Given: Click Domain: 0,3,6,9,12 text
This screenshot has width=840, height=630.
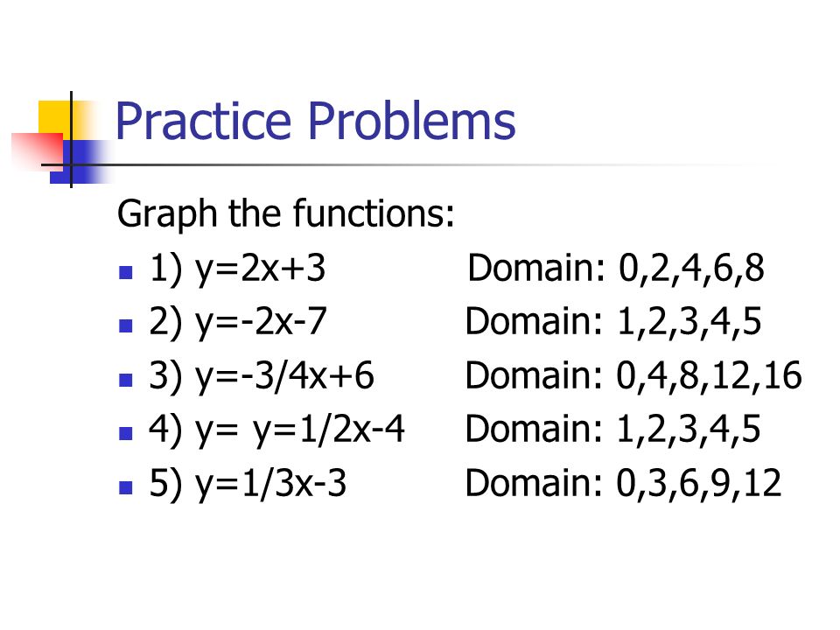Looking at the screenshot, I should pos(624,483).
